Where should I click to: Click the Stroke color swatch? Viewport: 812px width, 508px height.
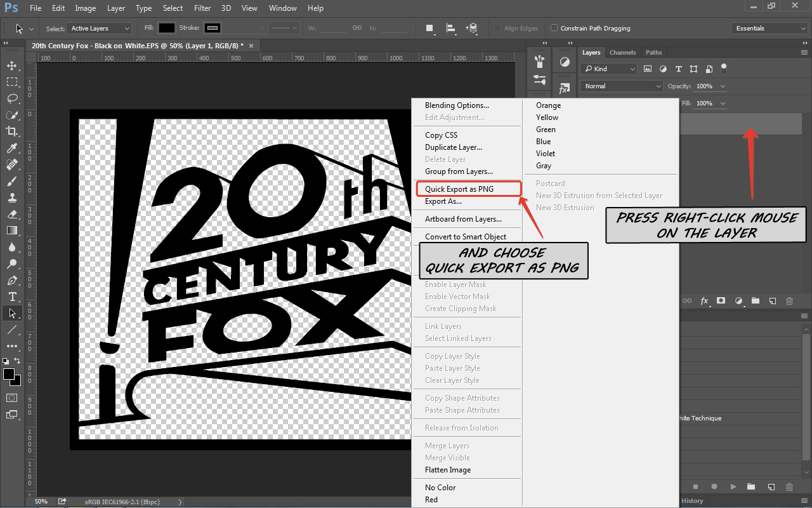coord(213,28)
